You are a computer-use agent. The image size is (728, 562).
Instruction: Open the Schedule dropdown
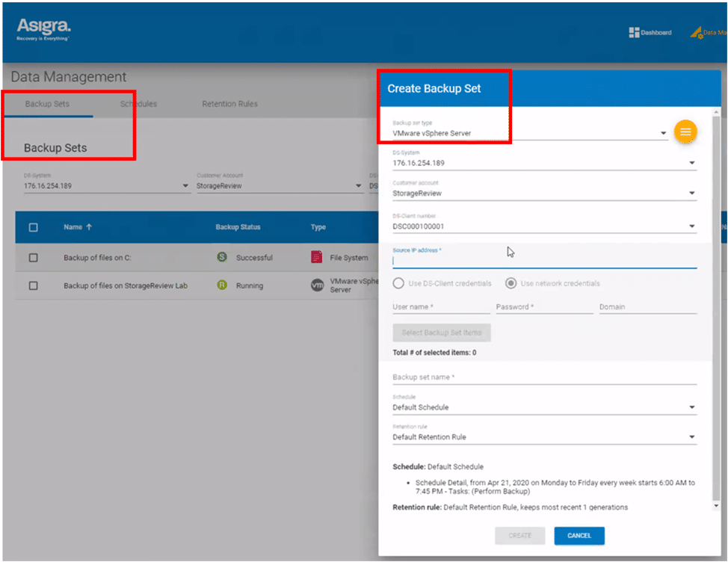[x=545, y=407]
